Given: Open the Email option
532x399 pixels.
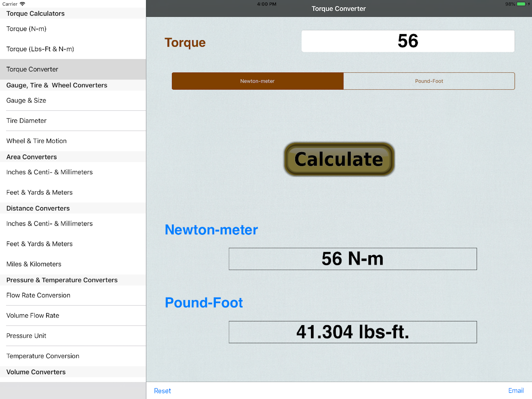Looking at the screenshot, I should [516, 390].
